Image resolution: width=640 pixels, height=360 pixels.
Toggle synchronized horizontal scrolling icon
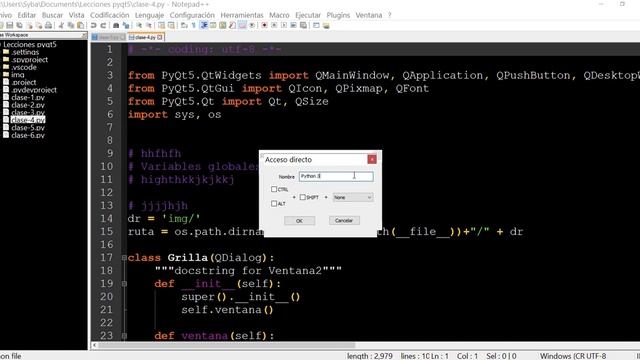click(x=171, y=25)
